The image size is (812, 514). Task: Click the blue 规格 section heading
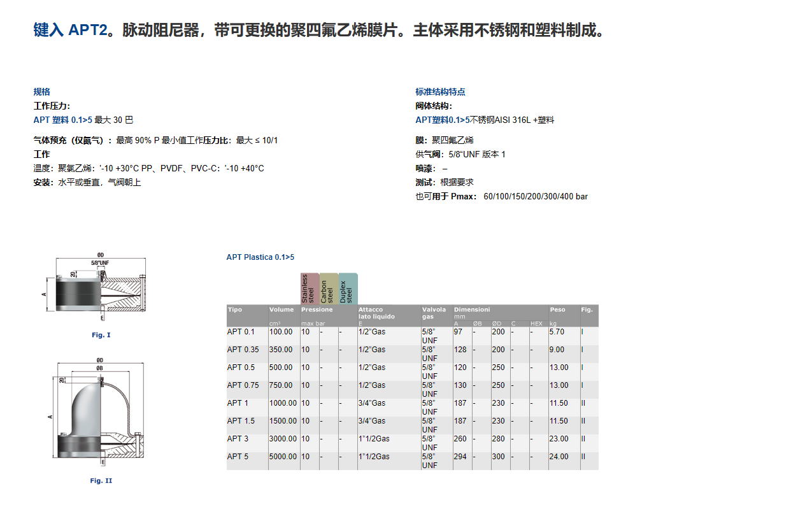pos(42,92)
